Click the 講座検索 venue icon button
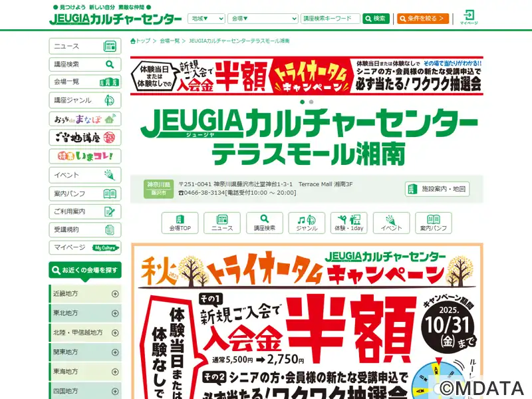 pyautogui.click(x=264, y=223)
